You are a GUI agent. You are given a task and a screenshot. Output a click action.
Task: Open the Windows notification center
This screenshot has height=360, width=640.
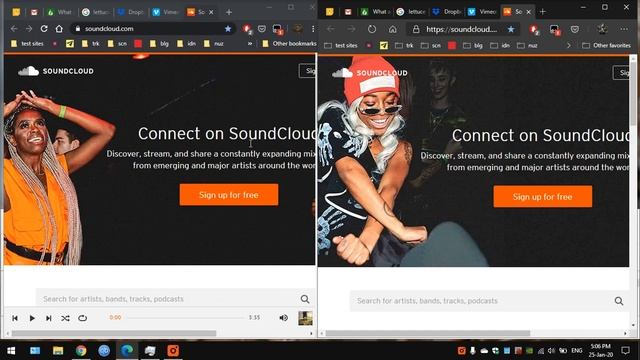coord(625,351)
